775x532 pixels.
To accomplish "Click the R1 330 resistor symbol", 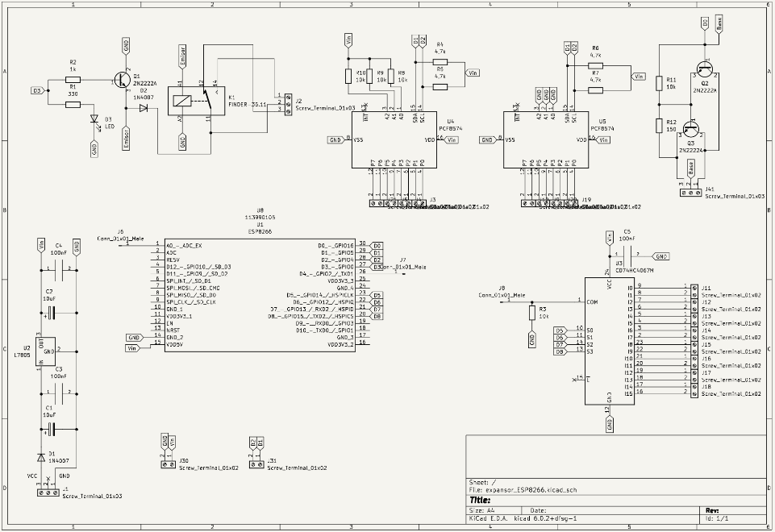I will pos(73,104).
